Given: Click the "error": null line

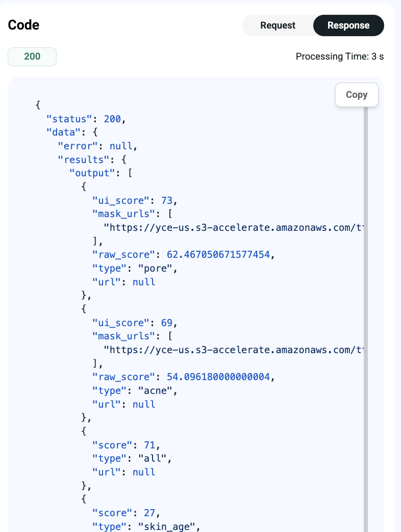Looking at the screenshot, I should point(97,146).
